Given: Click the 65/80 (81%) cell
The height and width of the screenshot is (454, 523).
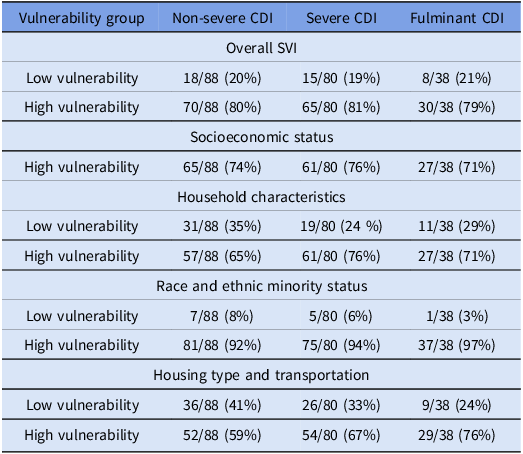Looking at the screenshot, I should pos(341,107).
